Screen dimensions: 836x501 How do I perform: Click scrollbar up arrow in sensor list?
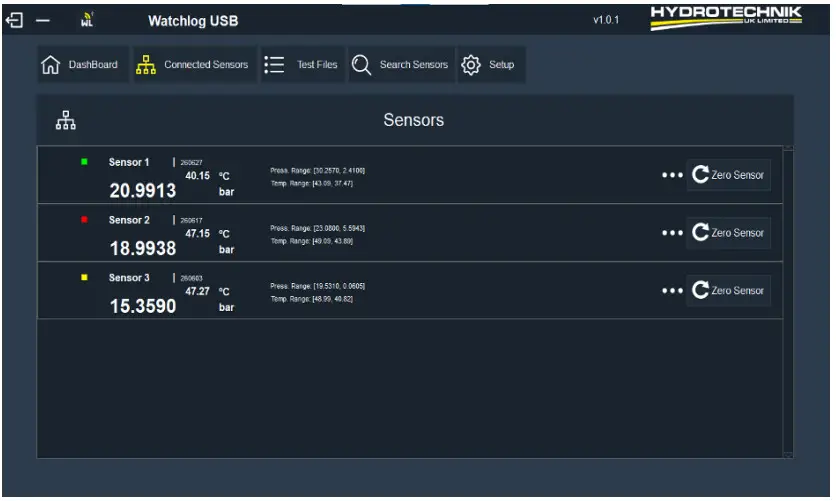(788, 148)
